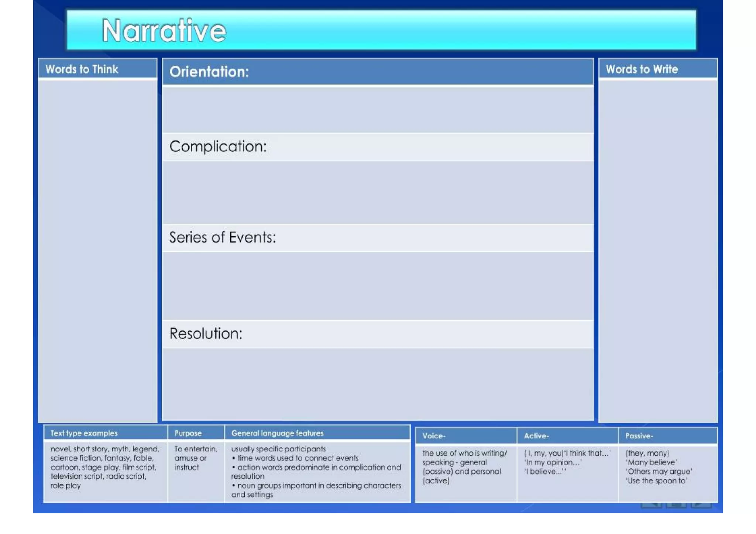756x534 pixels.
Task: Click the empty box below Complication
Action: pyautogui.click(x=378, y=193)
